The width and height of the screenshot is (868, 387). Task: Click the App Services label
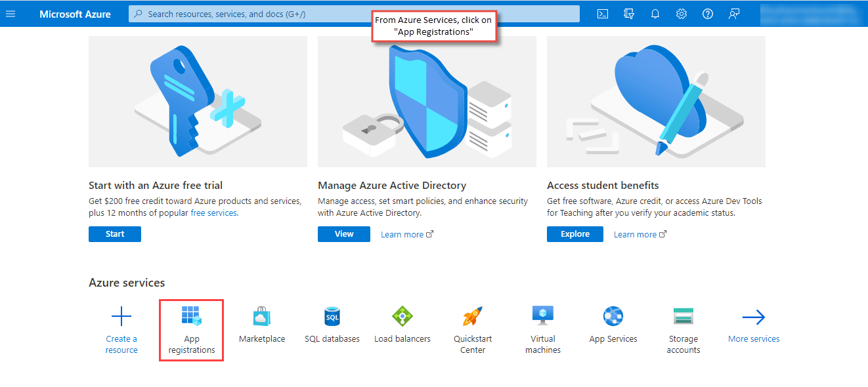coord(613,339)
